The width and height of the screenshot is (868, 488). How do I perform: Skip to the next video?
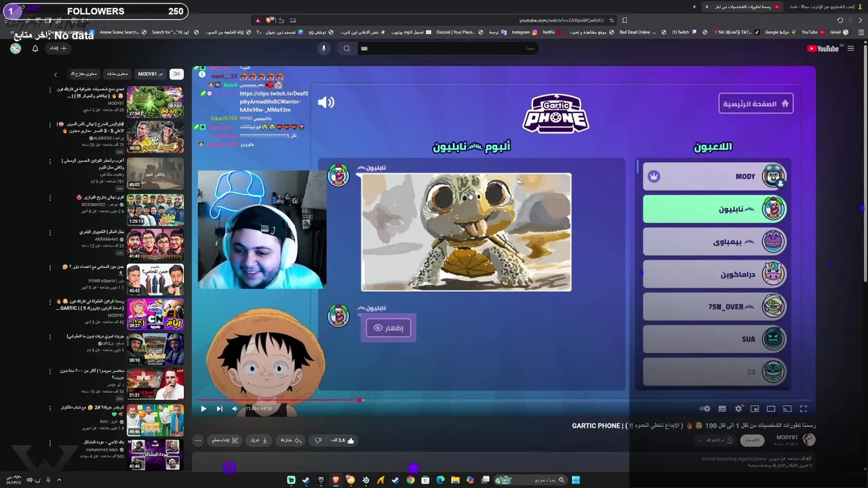(219, 409)
